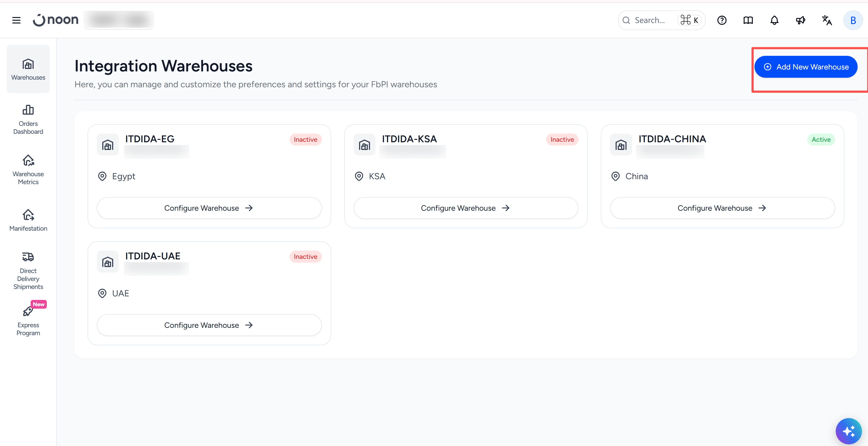Screen dimensions: 868x446
Task: Open Warehouse Metrics in the sidebar
Action: (x=28, y=170)
